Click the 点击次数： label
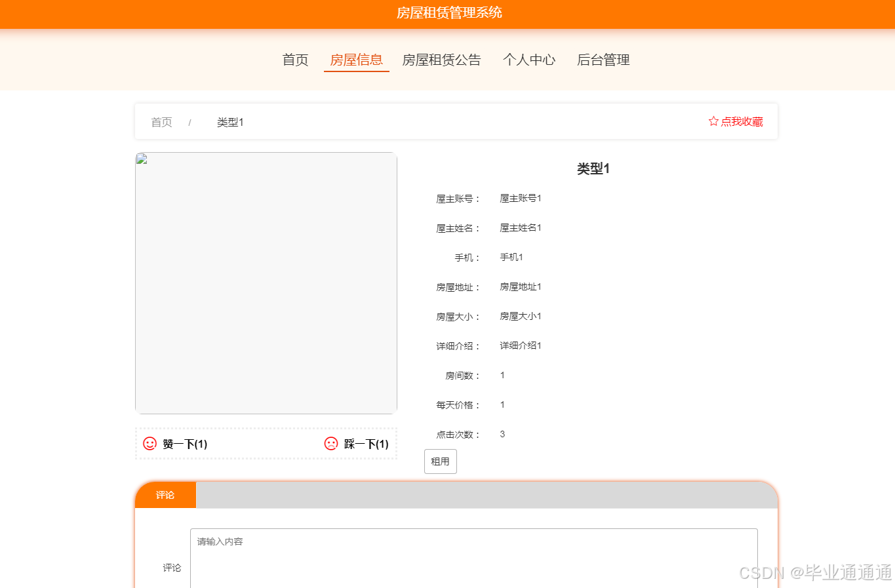 458,435
